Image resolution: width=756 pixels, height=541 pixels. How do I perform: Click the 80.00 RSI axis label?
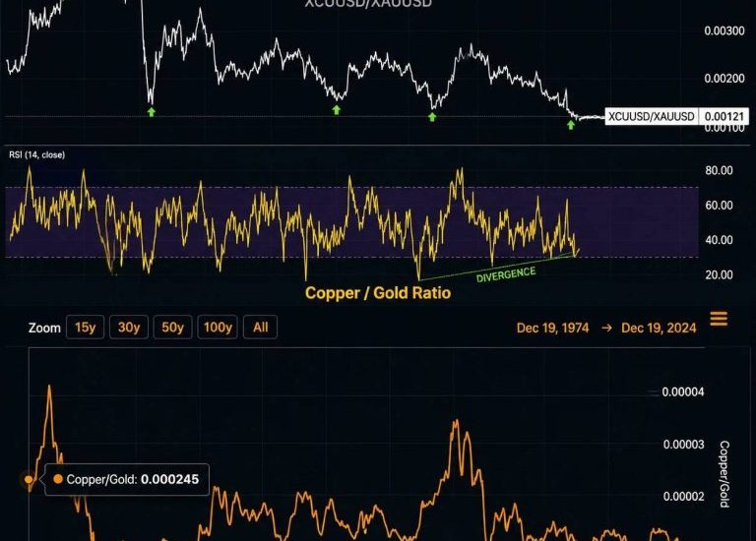719,170
